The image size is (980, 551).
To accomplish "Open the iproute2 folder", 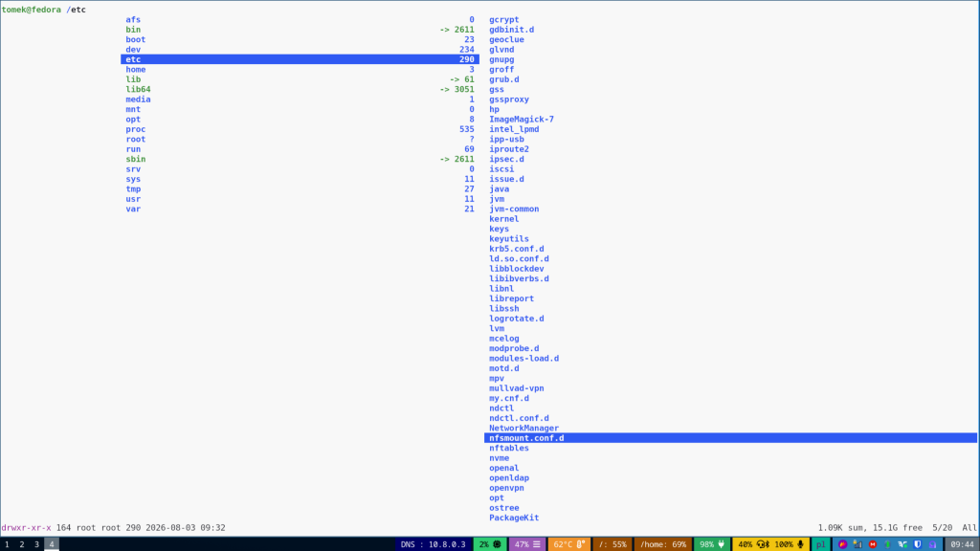I will 509,149.
